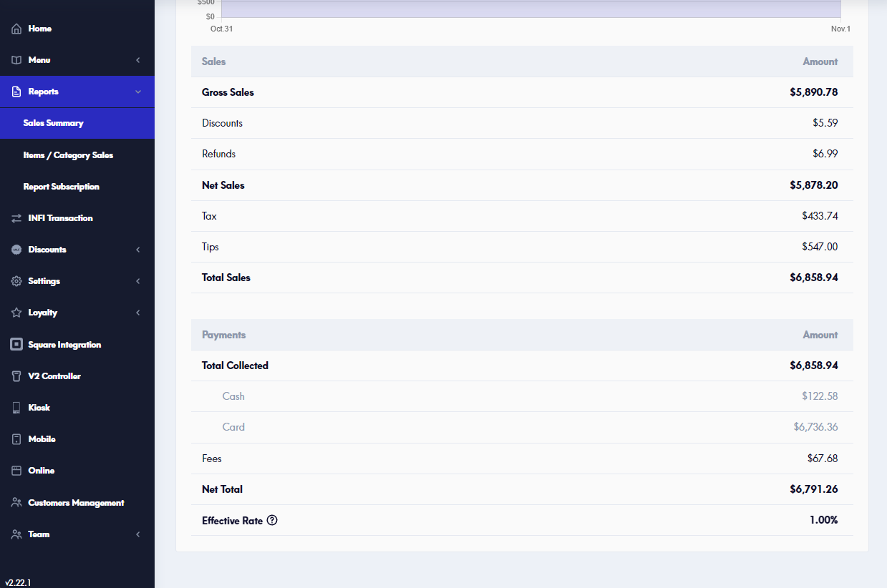Click the Total Sales row label

coord(226,278)
